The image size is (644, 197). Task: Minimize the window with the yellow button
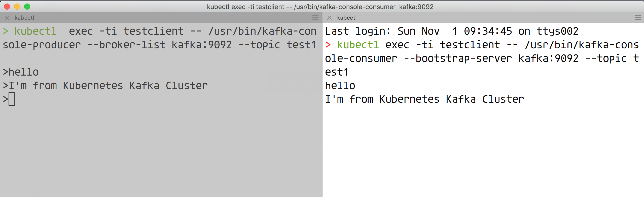pyautogui.click(x=17, y=7)
